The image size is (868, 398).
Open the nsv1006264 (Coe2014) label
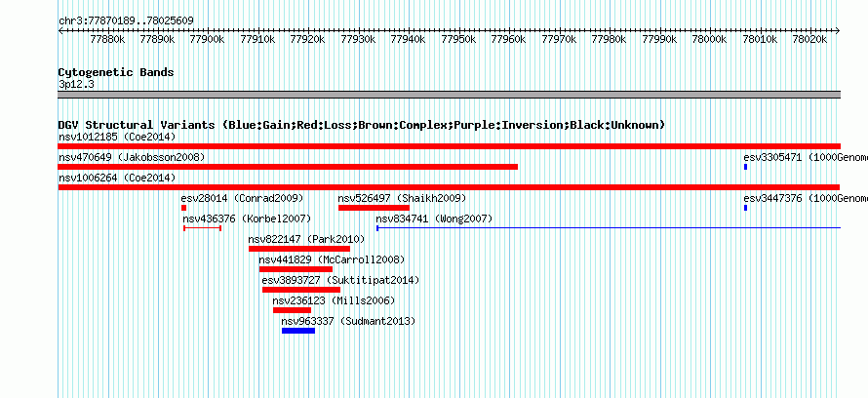coord(117,178)
